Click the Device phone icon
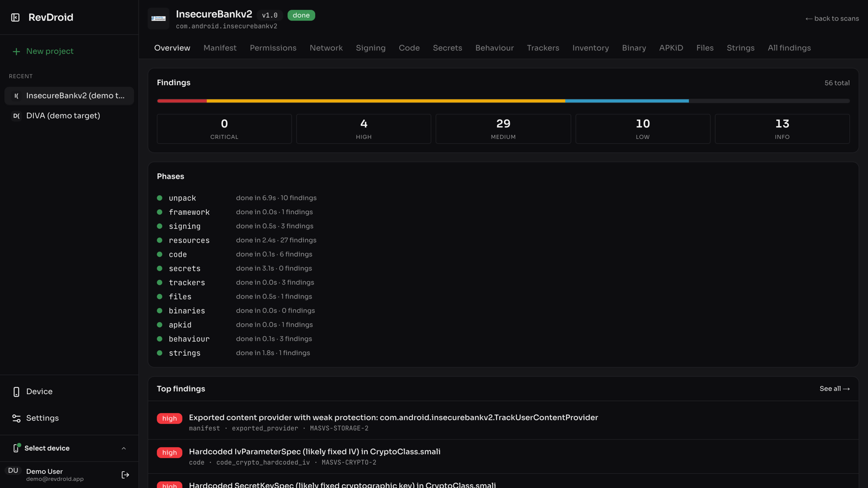This screenshot has height=488, width=868. coord(16,391)
